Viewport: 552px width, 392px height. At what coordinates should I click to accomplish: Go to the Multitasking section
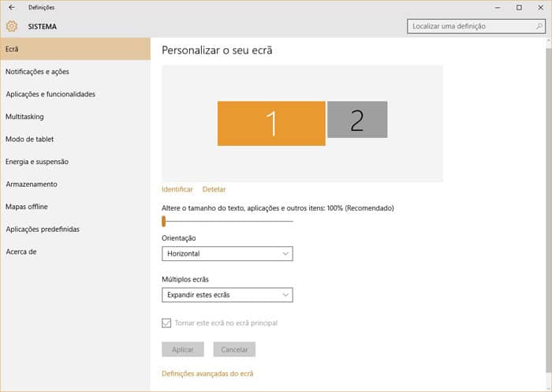(x=75, y=117)
